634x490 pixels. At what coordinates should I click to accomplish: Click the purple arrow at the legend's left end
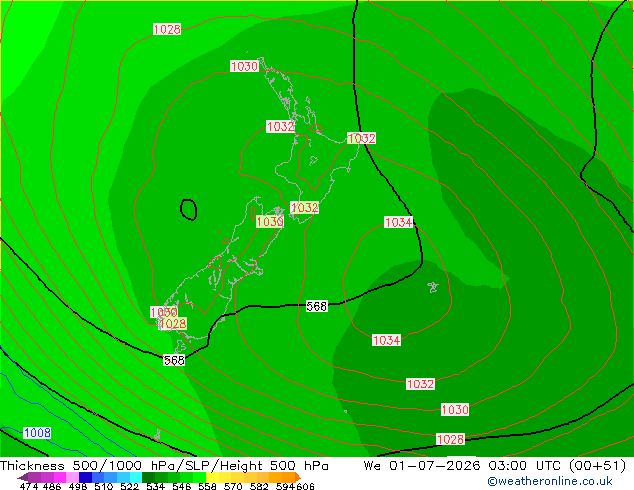(22, 477)
